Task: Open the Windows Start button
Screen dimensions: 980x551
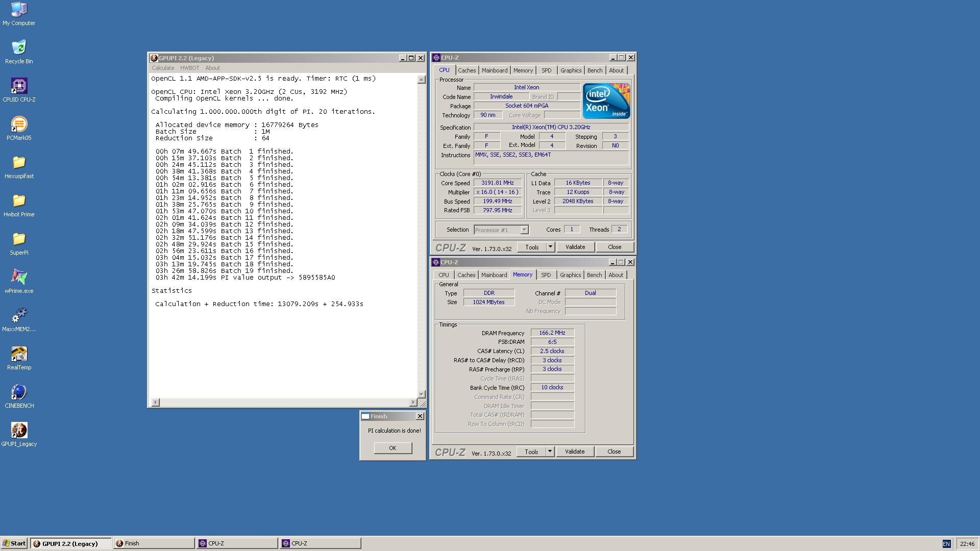Action: point(14,543)
